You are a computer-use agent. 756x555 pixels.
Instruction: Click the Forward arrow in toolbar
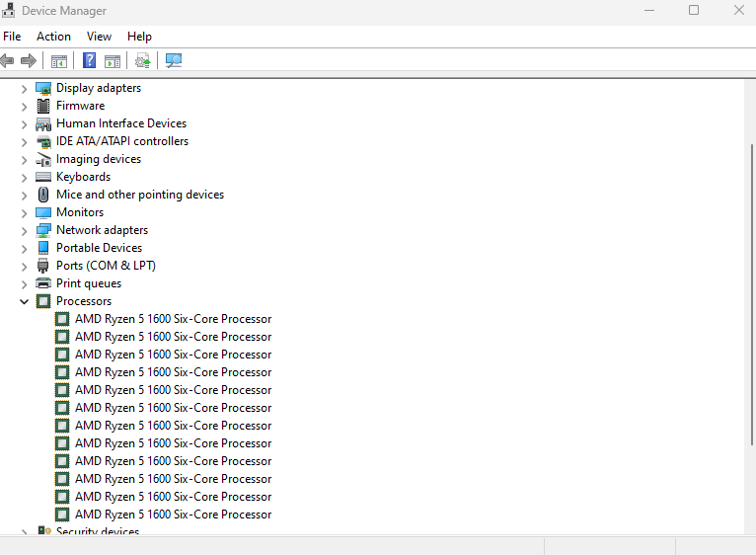click(29, 60)
